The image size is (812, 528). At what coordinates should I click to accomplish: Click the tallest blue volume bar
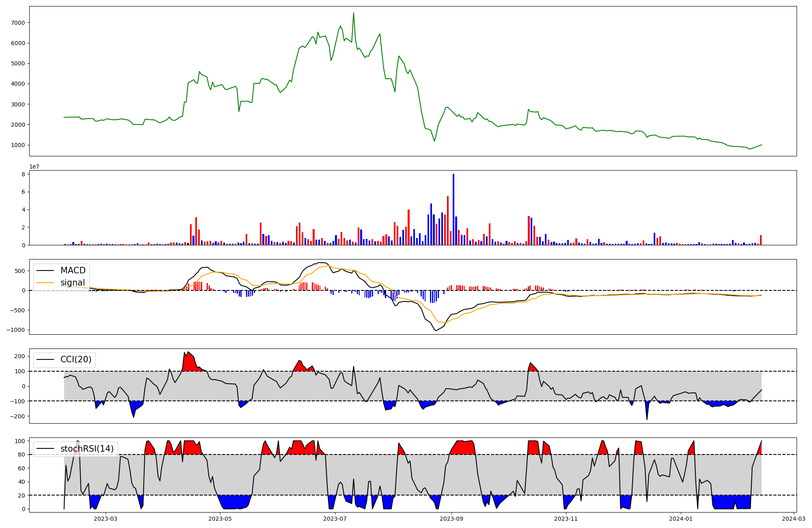click(454, 210)
